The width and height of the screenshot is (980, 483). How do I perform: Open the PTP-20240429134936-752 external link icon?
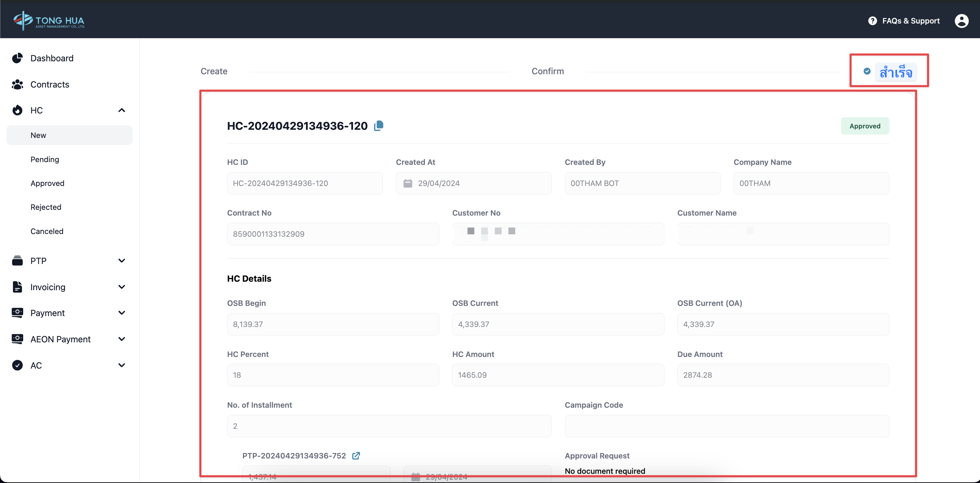356,456
